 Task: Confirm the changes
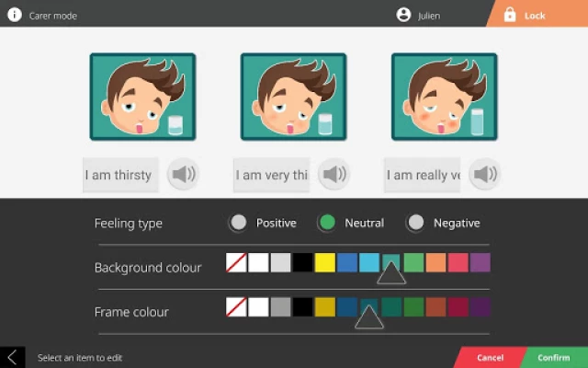pos(554,357)
